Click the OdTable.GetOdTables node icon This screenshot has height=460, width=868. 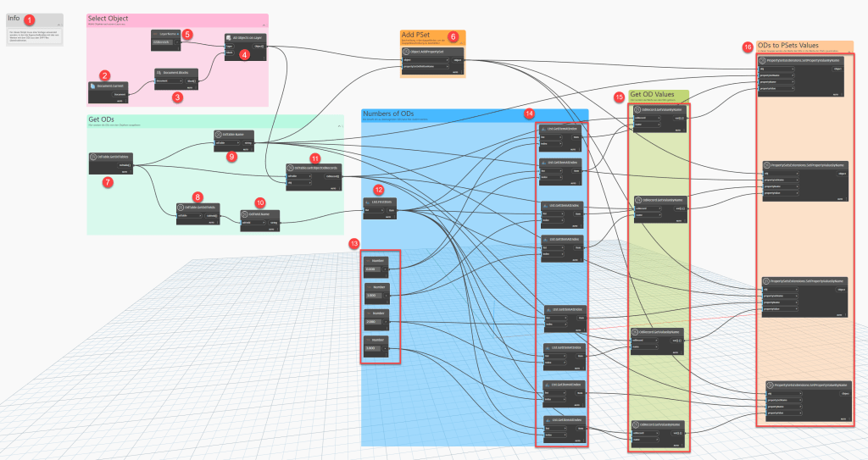tap(93, 157)
